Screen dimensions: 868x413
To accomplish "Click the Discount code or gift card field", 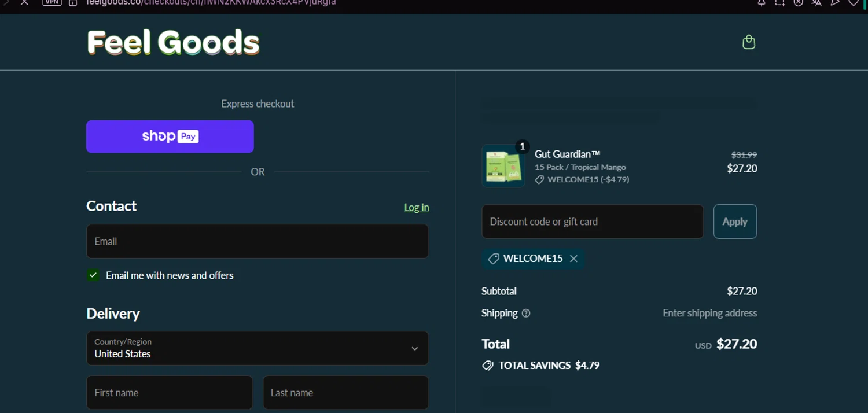I will pos(593,222).
